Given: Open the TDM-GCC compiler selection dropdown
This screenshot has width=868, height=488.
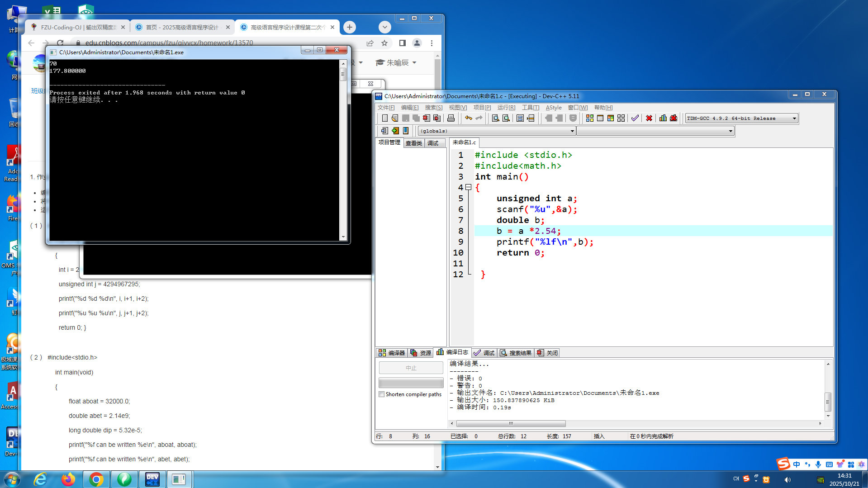Looking at the screenshot, I should 794,118.
